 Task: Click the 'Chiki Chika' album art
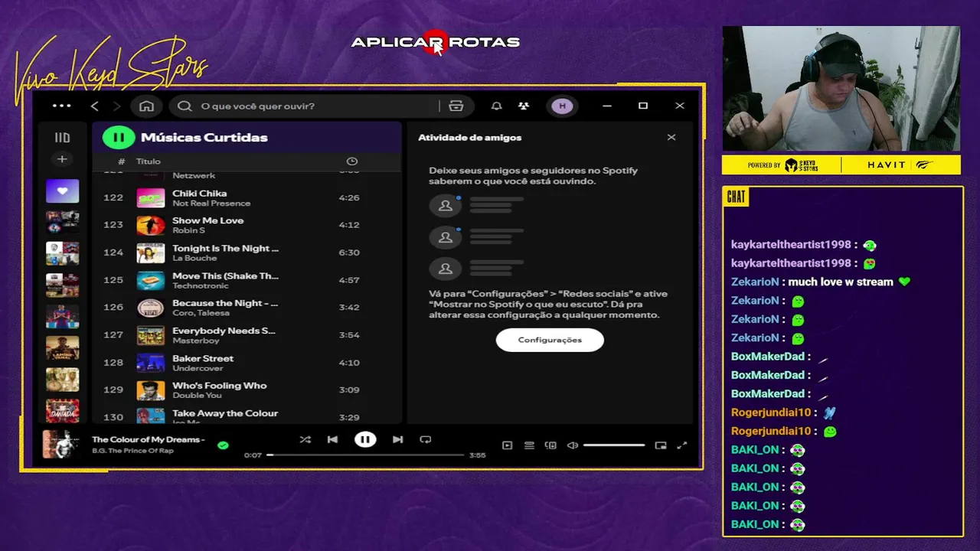(x=151, y=197)
